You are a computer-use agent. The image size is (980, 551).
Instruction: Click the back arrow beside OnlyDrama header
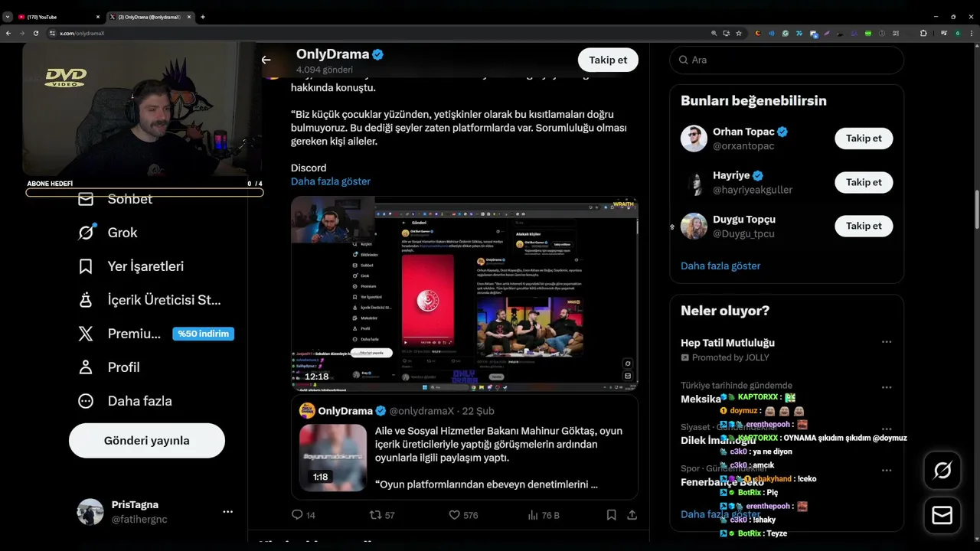click(x=266, y=60)
